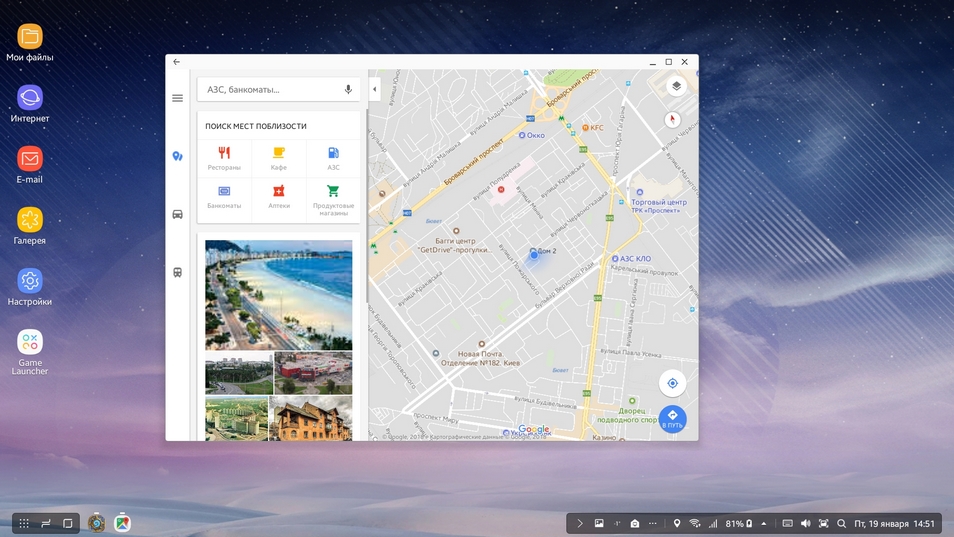Take a screenshot with capture icon
This screenshot has width=954, height=537.
pos(823,523)
